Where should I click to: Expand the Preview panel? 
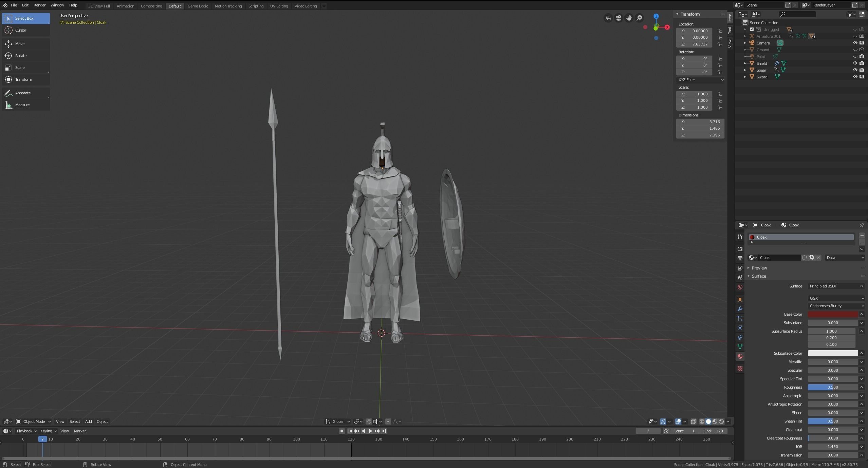point(759,268)
